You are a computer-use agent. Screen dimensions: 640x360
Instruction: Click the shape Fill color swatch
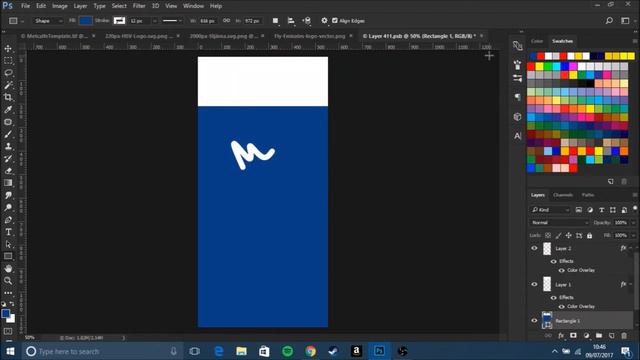point(85,20)
